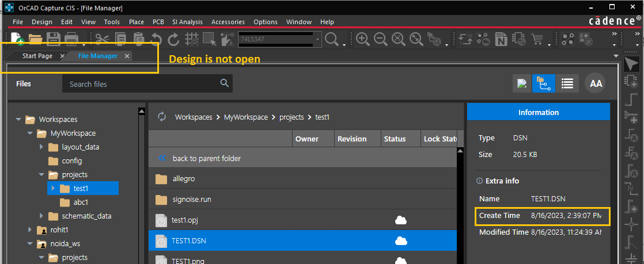Click the Undo arrow icon
The image size is (644, 264).
pyautogui.click(x=156, y=39)
